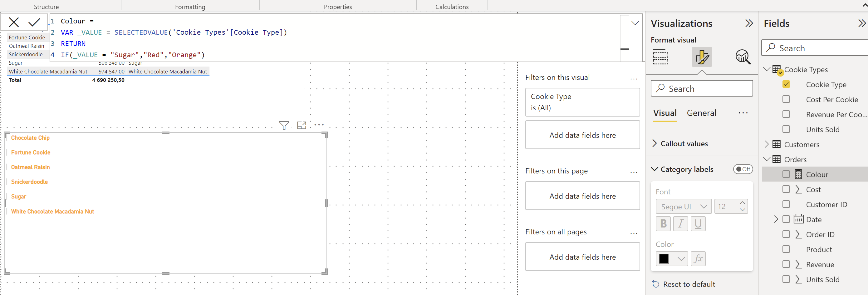Open the black font color picker
Viewport: 868px width, 295px height.
tap(672, 259)
